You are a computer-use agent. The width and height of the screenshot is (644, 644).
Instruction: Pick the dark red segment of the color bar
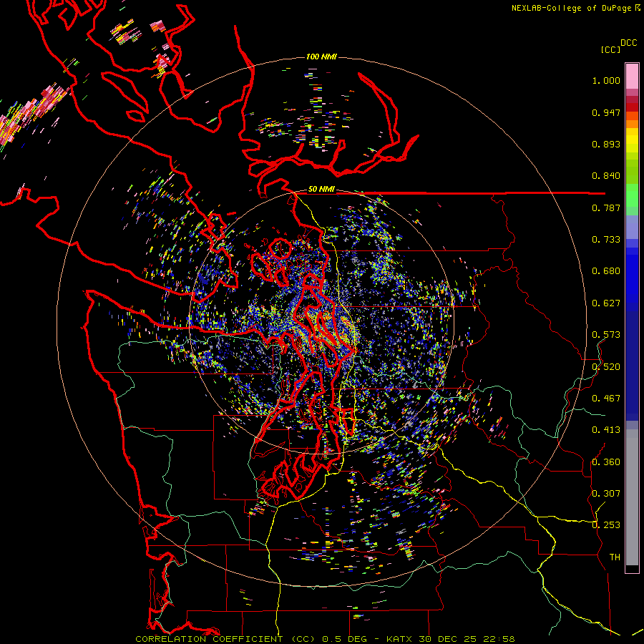click(632, 107)
